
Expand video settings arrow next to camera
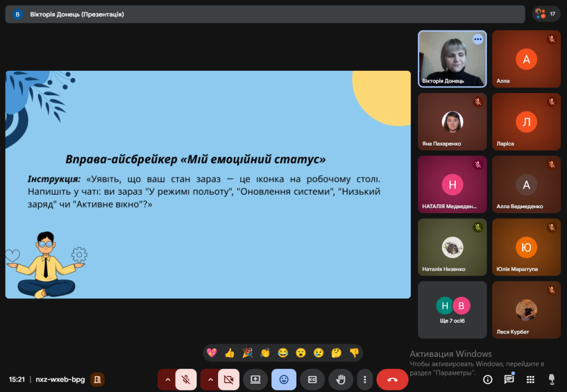pyautogui.click(x=210, y=380)
